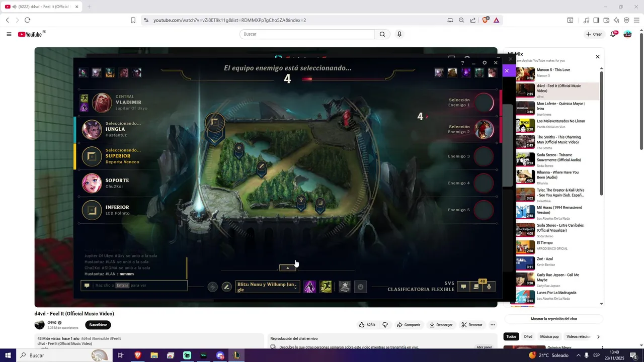Toggle the League voice microphone
Screen dimensions: 644x362
point(489,287)
